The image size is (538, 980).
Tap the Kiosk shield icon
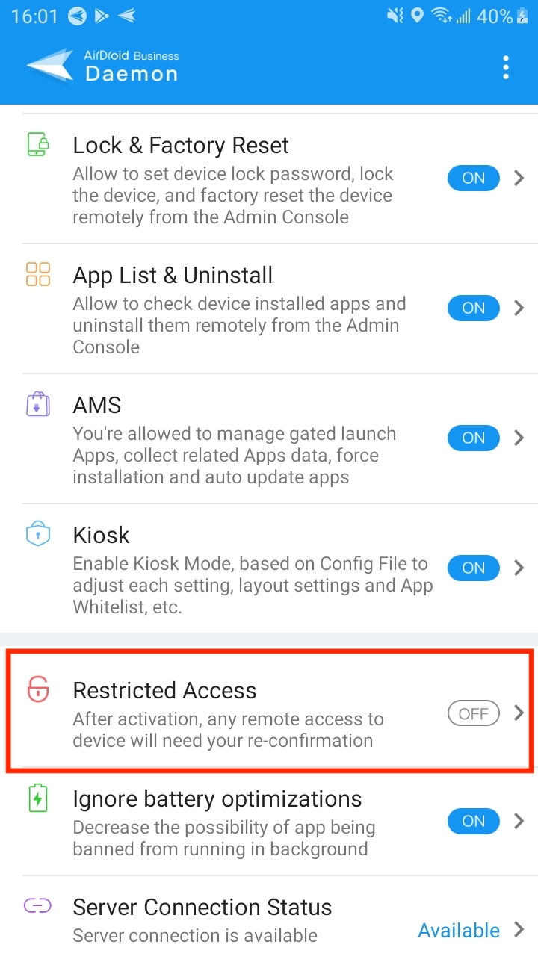(x=38, y=534)
